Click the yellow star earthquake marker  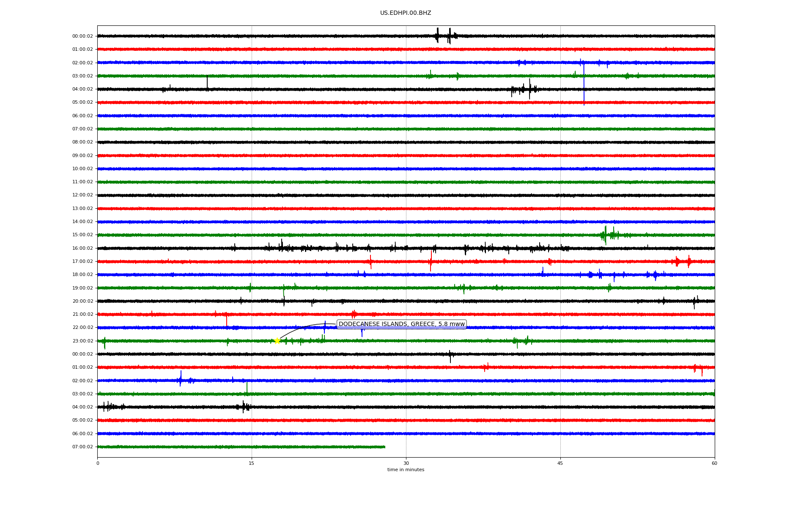coord(277,341)
